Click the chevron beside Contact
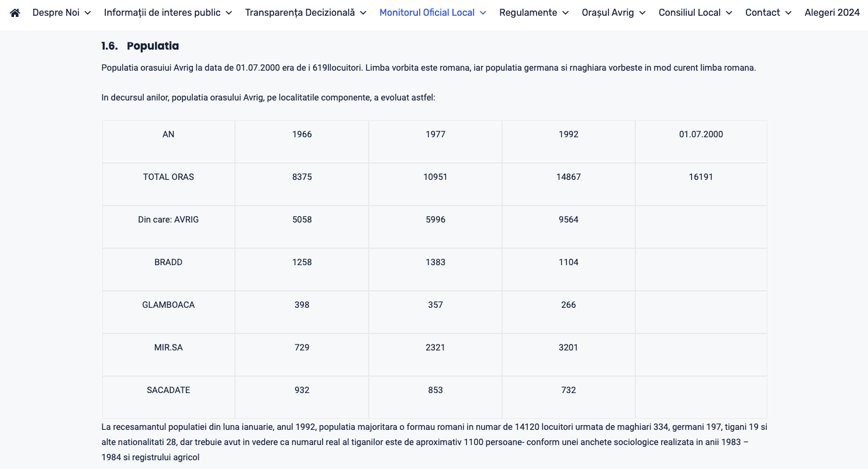 [x=788, y=13]
